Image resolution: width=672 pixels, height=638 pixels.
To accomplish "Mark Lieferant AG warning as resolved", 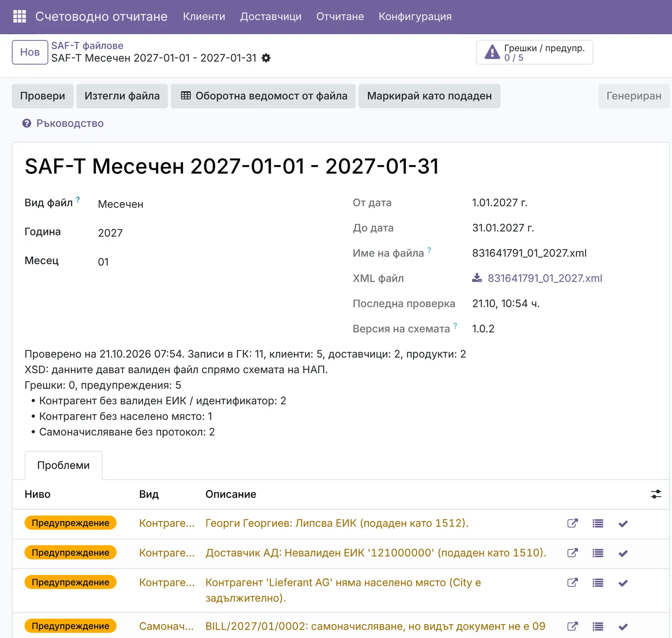I will pos(623,583).
